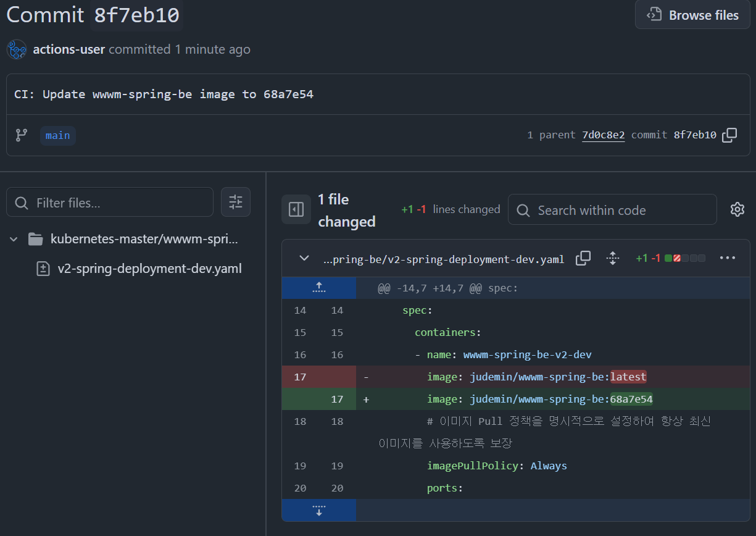Image resolution: width=756 pixels, height=536 pixels.
Task: Click the file filter options icon
Action: coord(236,202)
